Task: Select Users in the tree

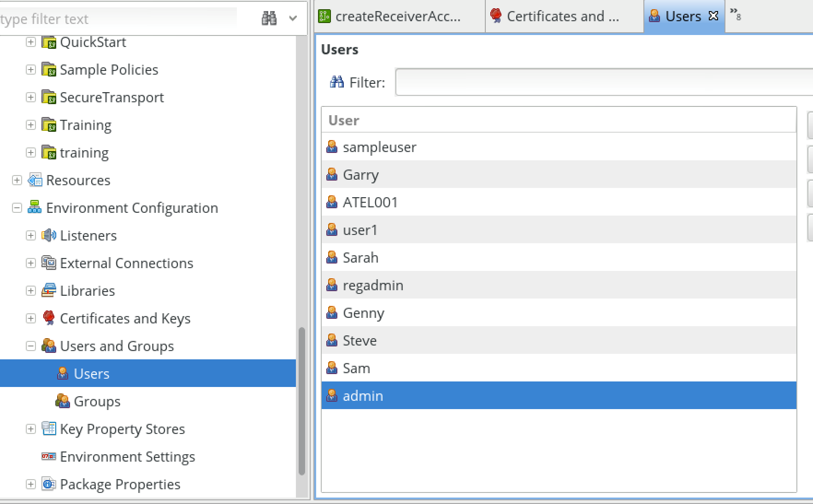Action: point(148,373)
